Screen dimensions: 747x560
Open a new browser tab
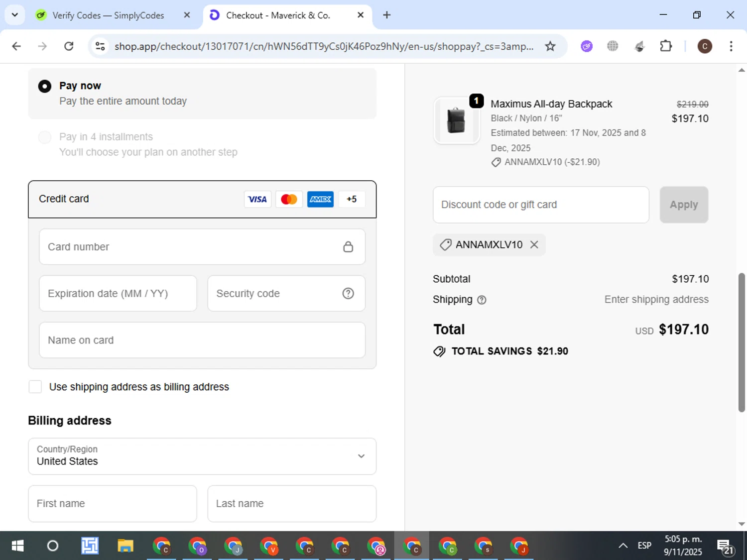click(x=386, y=15)
